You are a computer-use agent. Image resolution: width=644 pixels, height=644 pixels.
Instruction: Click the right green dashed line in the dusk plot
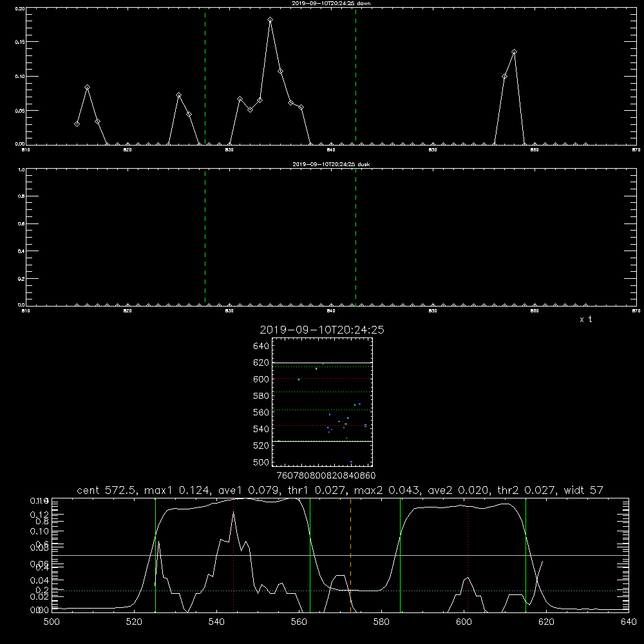[355, 237]
